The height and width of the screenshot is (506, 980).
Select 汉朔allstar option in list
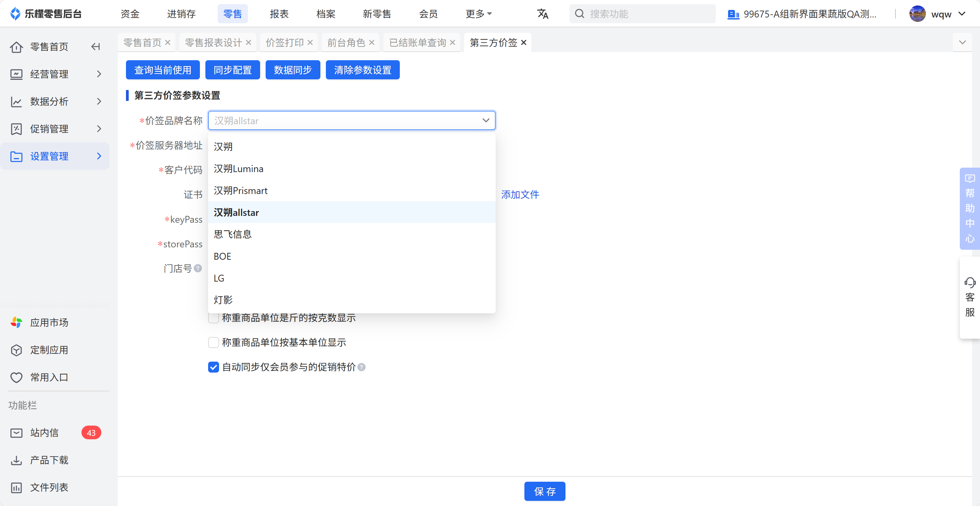pos(352,212)
